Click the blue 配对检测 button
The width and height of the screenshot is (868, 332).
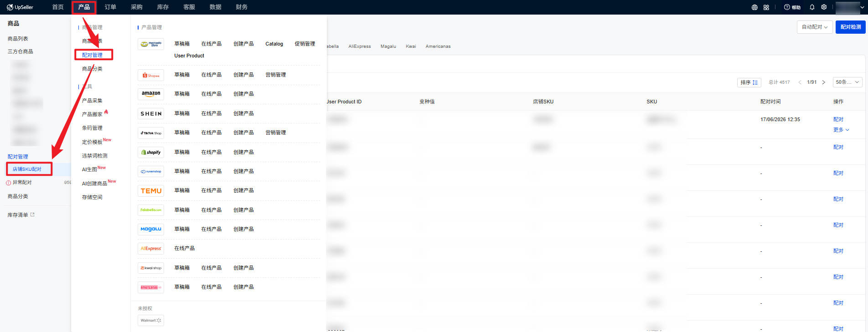(851, 27)
